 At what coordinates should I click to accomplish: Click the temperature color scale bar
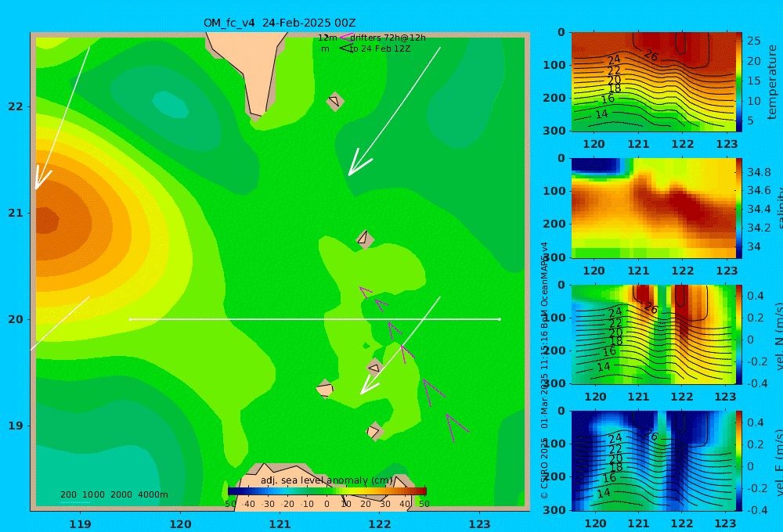[x=739, y=82]
